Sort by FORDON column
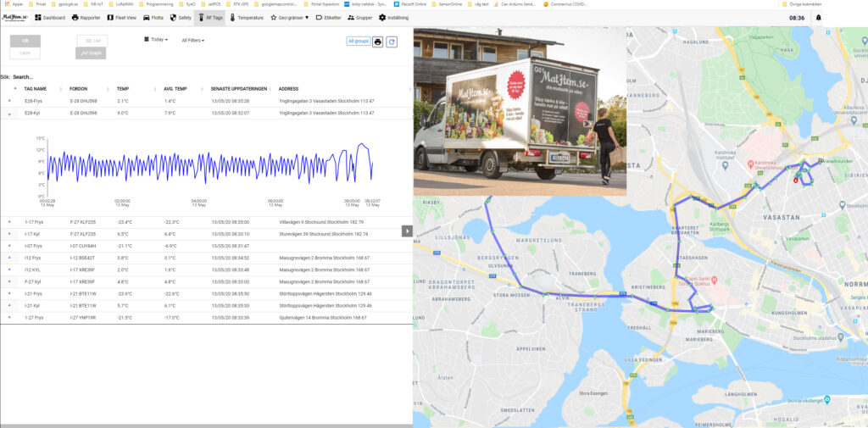Screen dimensions: 868x428 (78, 89)
